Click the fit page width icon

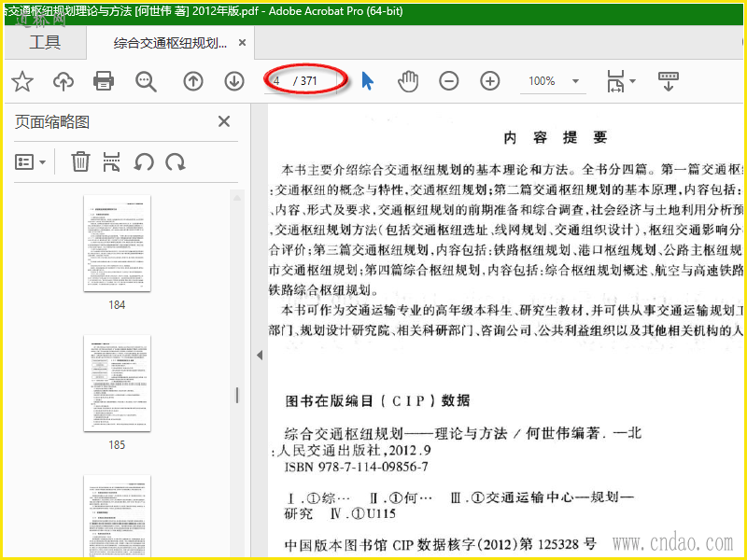tap(615, 81)
